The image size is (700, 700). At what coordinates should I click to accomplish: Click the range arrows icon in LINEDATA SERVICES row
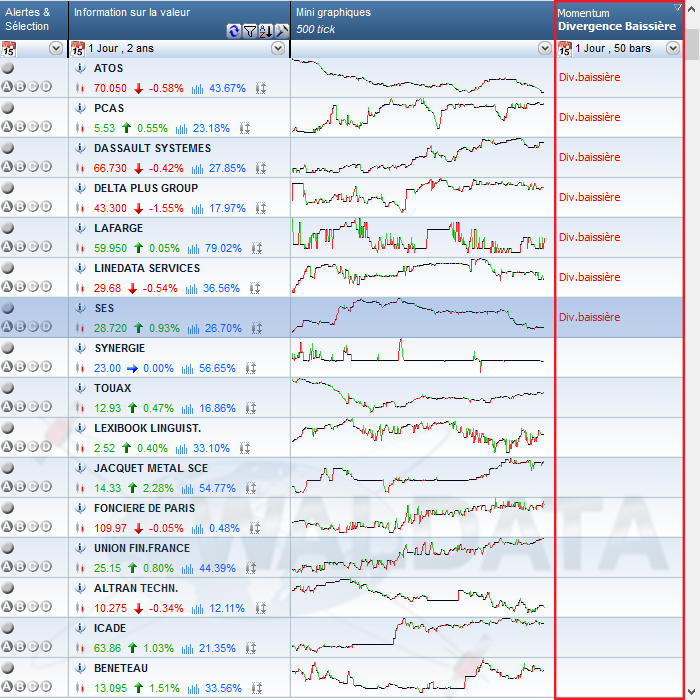255,288
